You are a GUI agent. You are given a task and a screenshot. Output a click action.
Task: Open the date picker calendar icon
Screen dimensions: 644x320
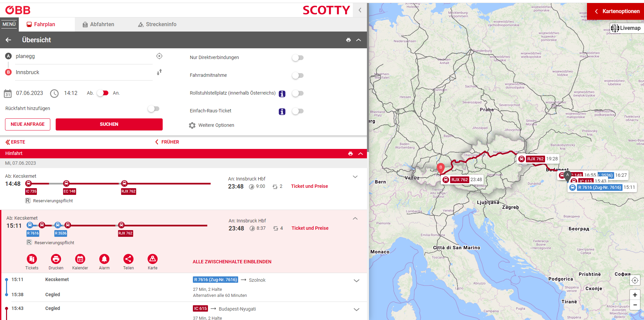(8, 94)
